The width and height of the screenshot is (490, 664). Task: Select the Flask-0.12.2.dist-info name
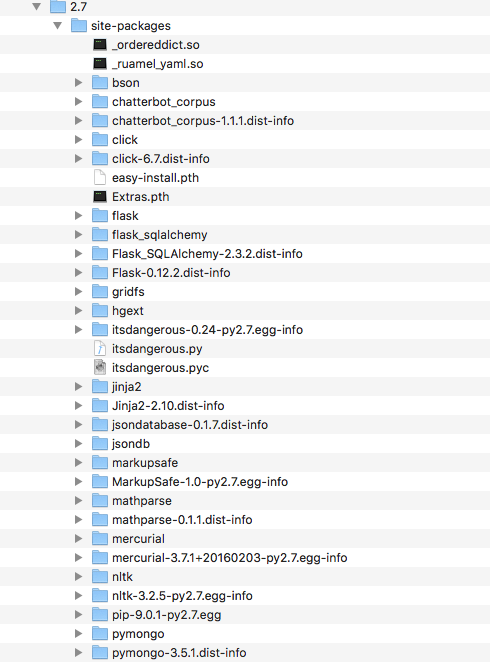click(x=171, y=273)
